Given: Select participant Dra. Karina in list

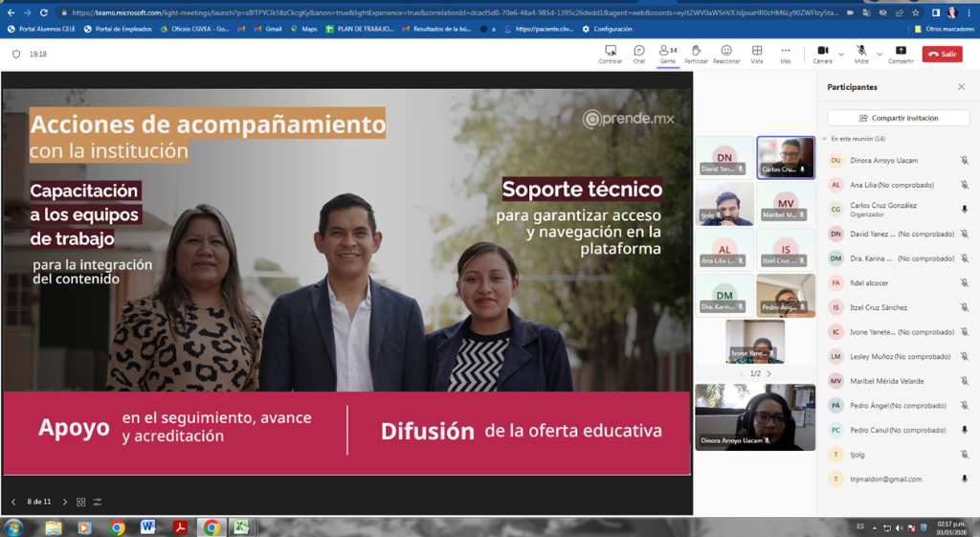Looking at the screenshot, I should pyautogui.click(x=898, y=258).
